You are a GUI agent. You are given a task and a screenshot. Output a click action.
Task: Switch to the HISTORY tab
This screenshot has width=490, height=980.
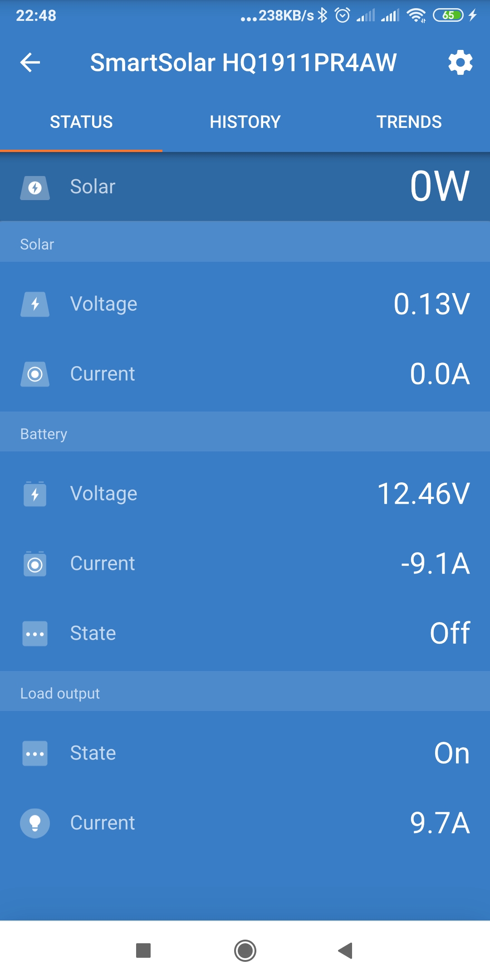click(245, 122)
